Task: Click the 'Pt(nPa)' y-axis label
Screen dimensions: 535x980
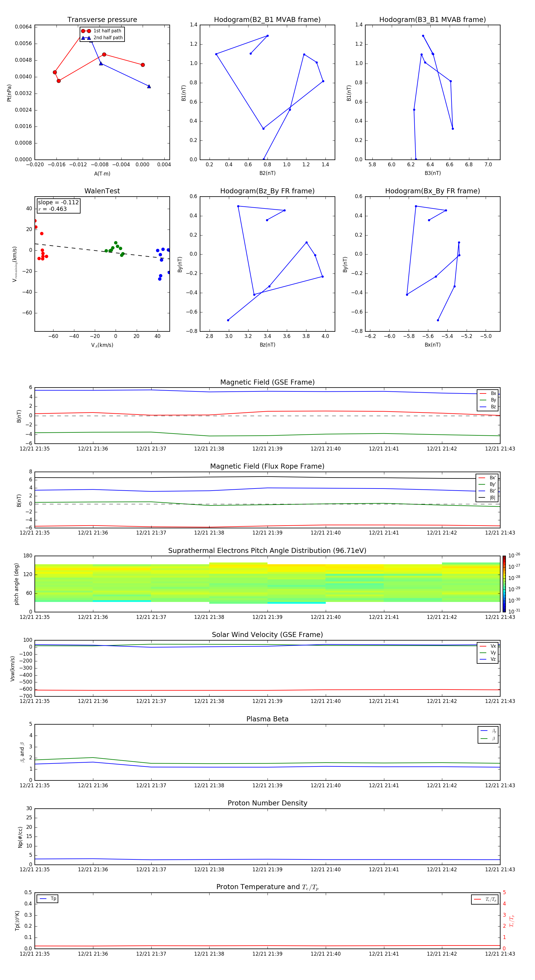Action: [x=9, y=93]
